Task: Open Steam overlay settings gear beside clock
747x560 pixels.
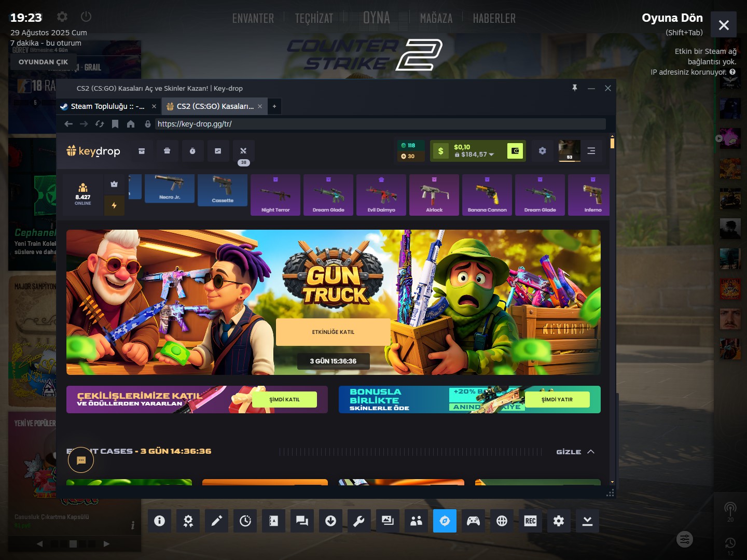Action: (x=62, y=17)
